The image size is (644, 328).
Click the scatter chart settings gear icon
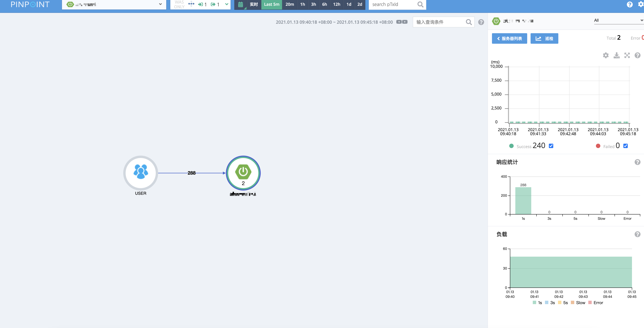(x=606, y=55)
